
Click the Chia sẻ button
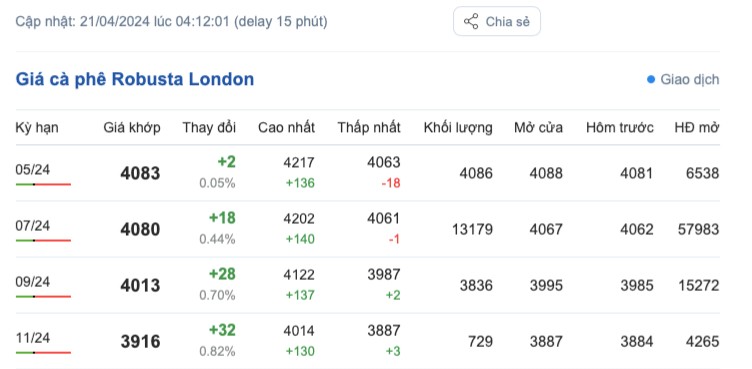click(497, 22)
